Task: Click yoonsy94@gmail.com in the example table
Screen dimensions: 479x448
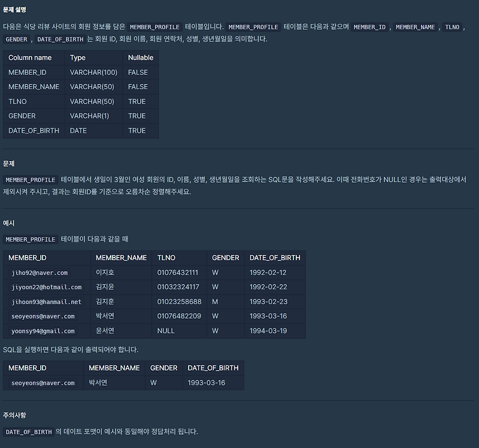Action: point(43,331)
